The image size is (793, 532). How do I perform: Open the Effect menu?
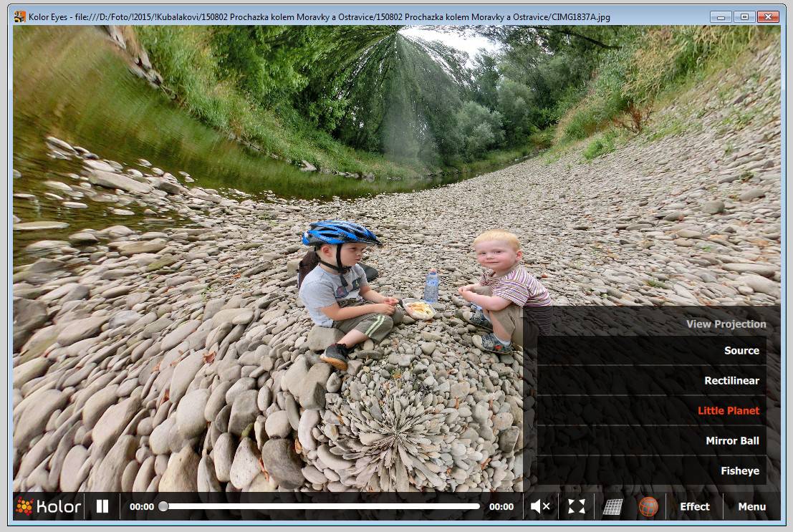pyautogui.click(x=694, y=506)
